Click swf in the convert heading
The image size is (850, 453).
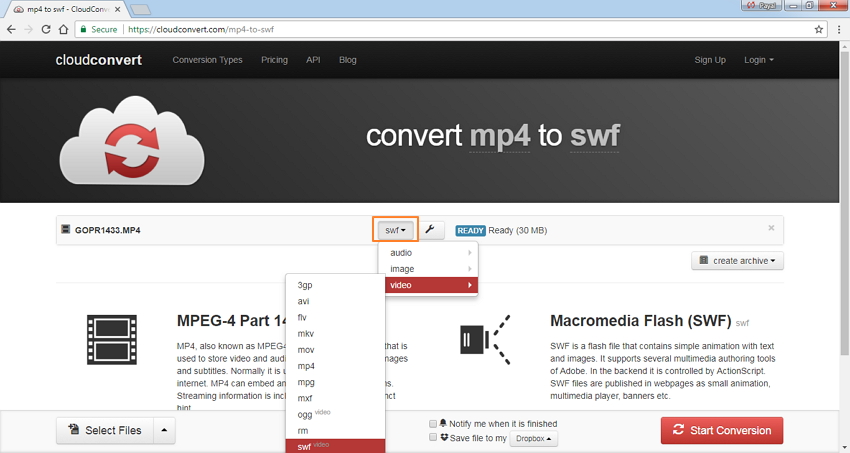pos(594,135)
